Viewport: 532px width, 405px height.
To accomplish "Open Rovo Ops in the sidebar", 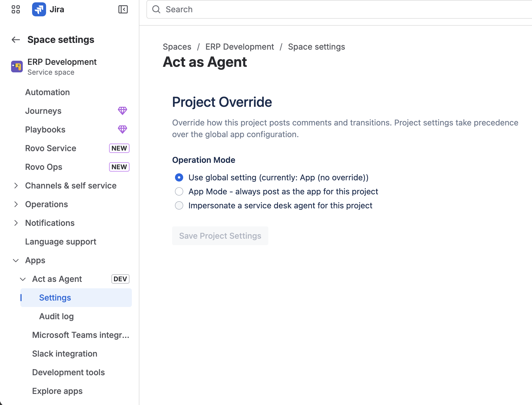I will (x=44, y=167).
